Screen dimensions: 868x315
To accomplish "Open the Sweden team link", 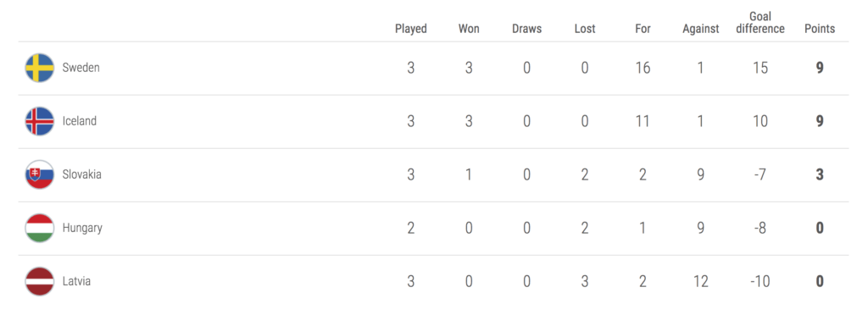I will 81,68.
